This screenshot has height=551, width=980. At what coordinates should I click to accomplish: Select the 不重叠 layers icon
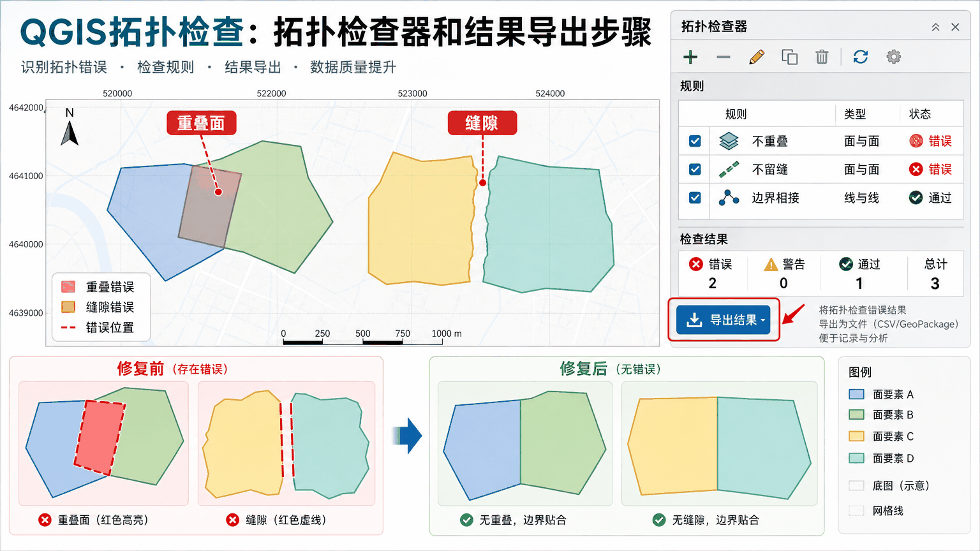tap(729, 141)
